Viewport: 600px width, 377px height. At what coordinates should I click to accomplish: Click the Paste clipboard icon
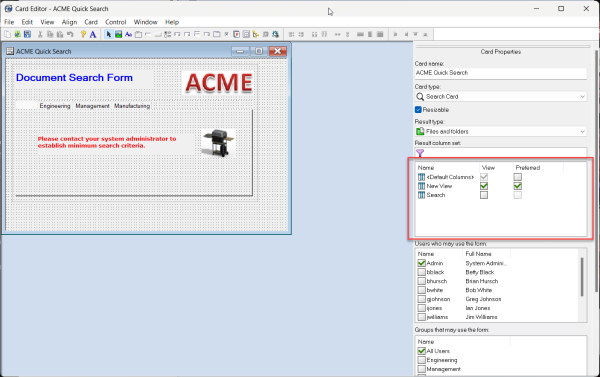(x=60, y=34)
